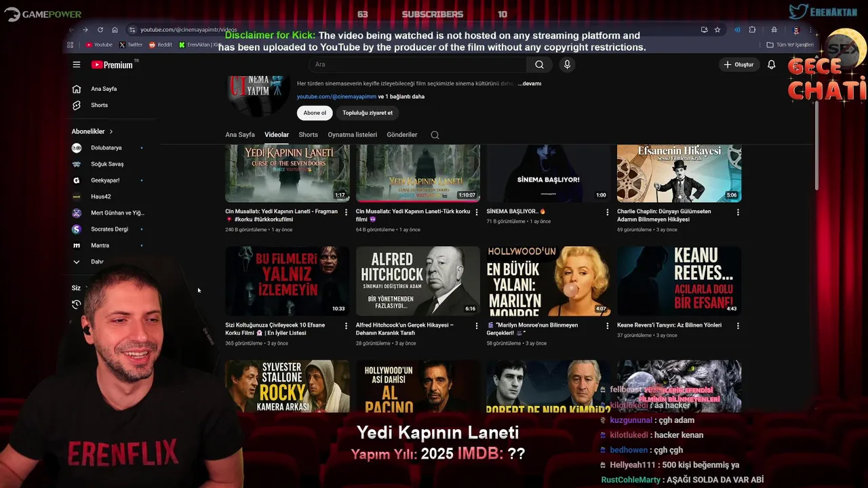Open the Youtube bookmark in bookmarks bar

tap(99, 45)
